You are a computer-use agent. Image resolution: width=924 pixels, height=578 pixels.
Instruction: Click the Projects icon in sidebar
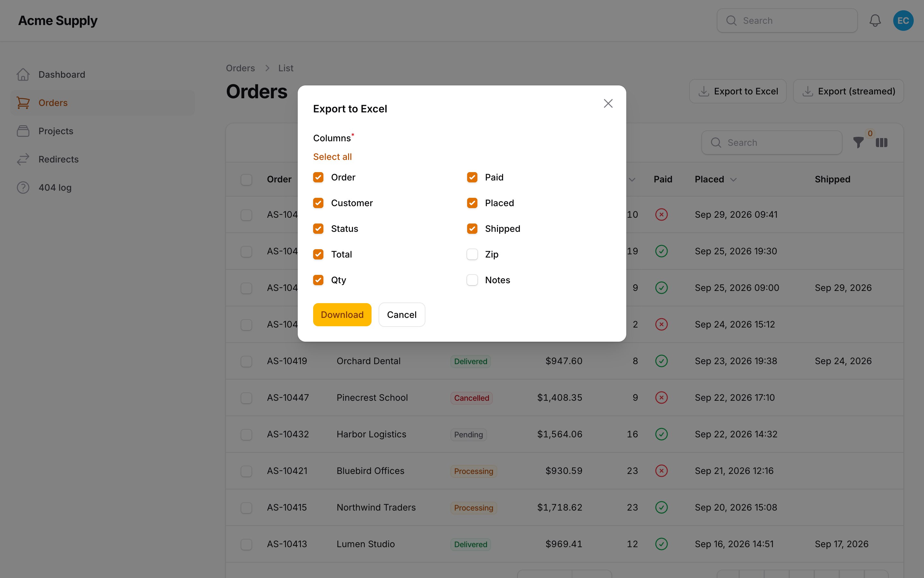click(23, 131)
